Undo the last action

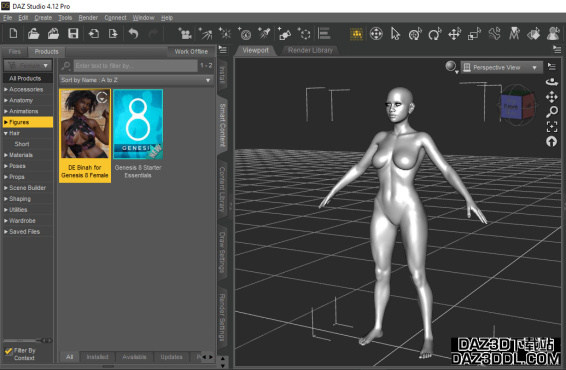pyautogui.click(x=134, y=34)
